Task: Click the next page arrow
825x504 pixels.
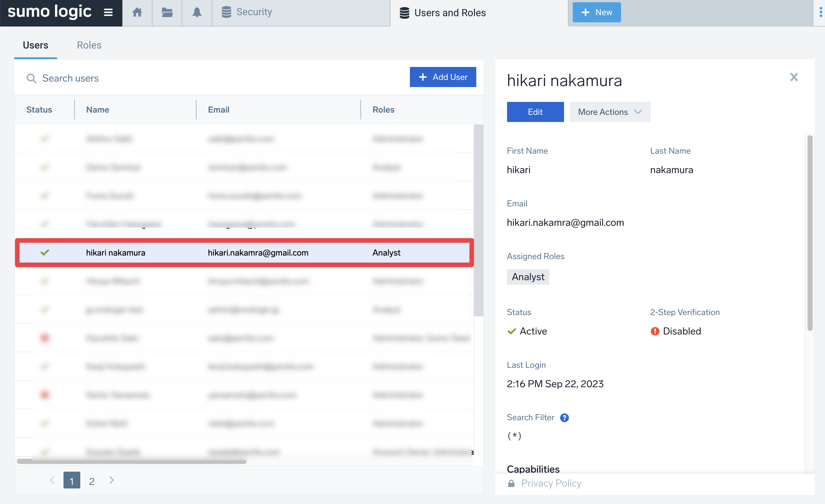Action: 111,480
